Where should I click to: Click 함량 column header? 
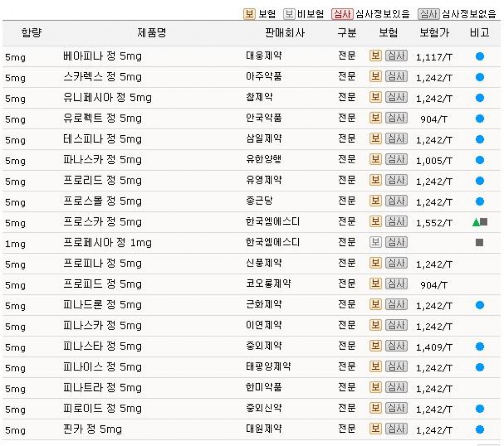[31, 32]
